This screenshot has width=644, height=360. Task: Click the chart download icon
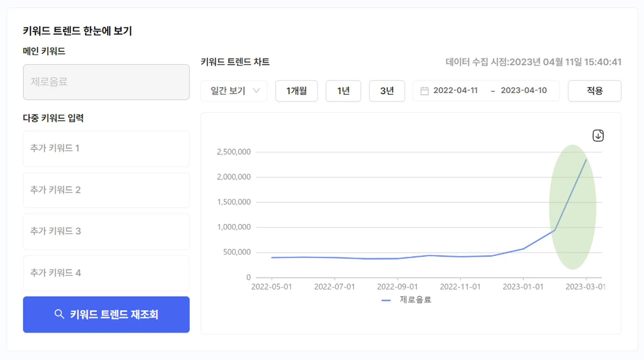coord(598,136)
